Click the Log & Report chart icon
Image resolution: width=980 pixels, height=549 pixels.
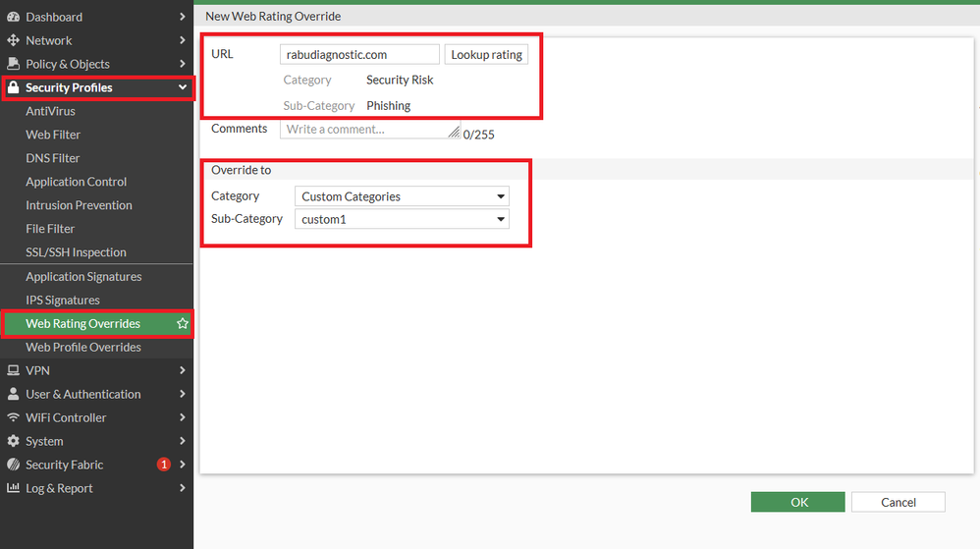(x=13, y=488)
